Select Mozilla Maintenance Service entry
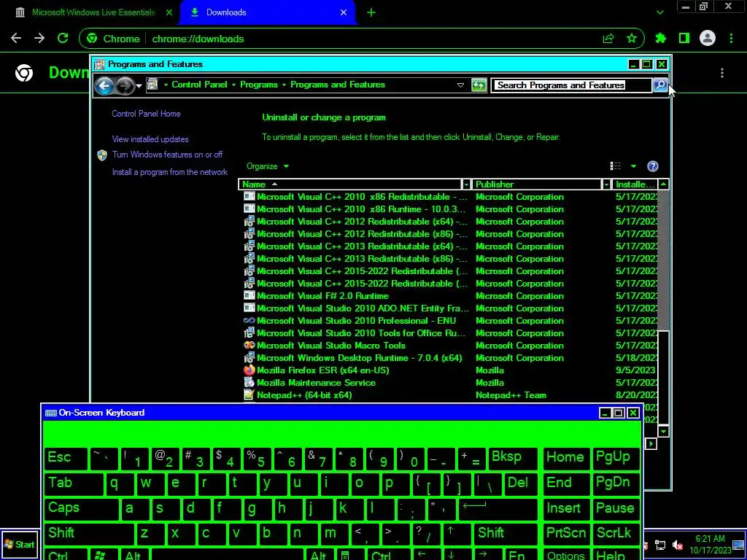This screenshot has width=747, height=560. tap(316, 382)
